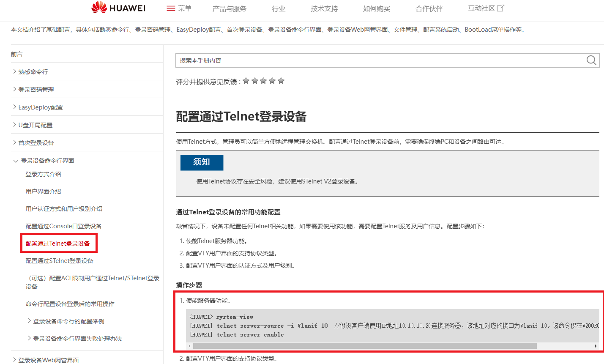Image resolution: width=604 pixels, height=364 pixels.
Task: Collapse the 登录设备命令行界面 section
Action: pos(44,161)
